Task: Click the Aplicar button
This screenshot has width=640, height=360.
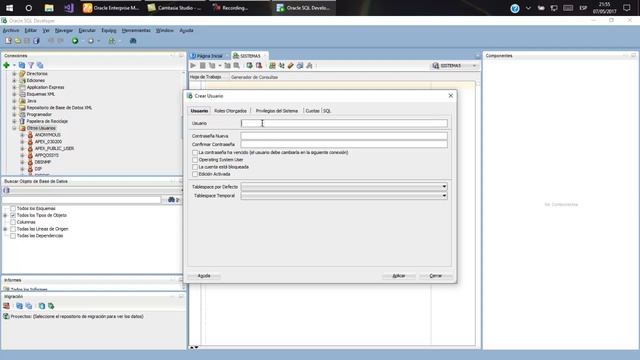Action: (399, 276)
